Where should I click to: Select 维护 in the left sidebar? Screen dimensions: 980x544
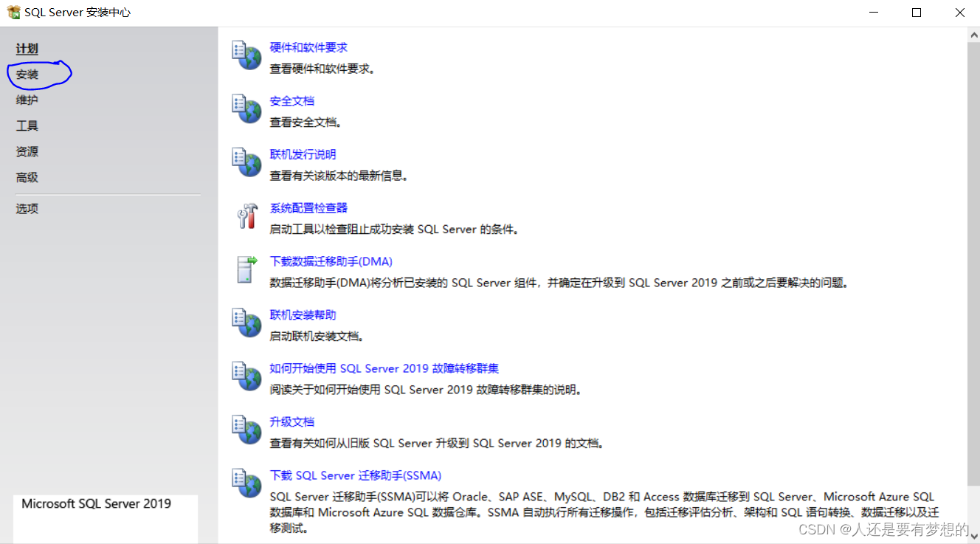coord(27,100)
